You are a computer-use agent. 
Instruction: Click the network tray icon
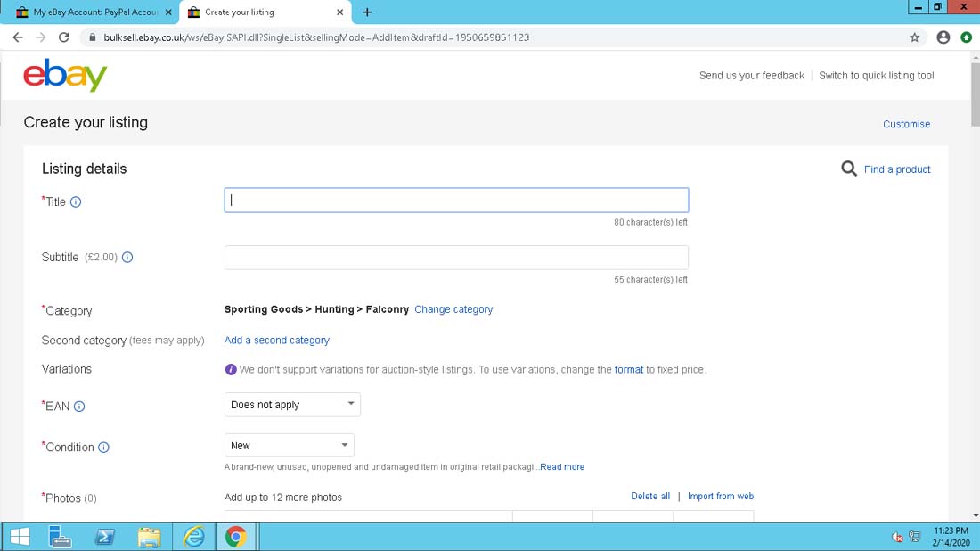[915, 537]
